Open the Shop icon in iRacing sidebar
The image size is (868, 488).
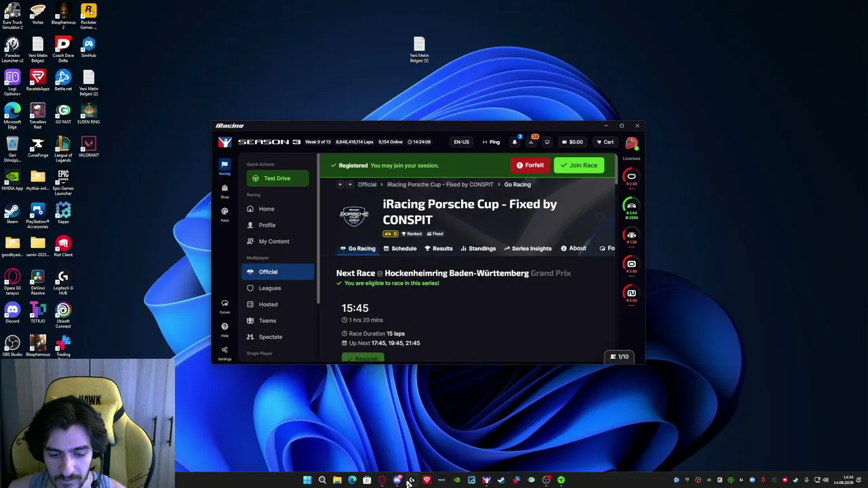224,190
